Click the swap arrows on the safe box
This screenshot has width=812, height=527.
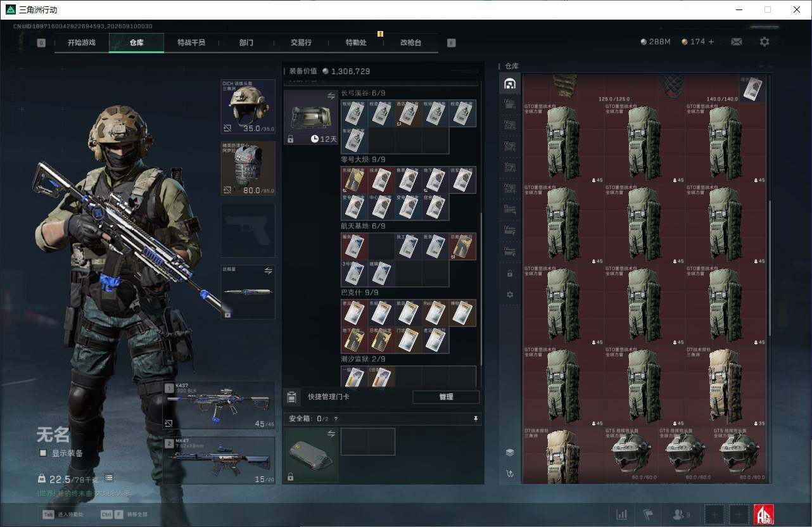(331, 434)
